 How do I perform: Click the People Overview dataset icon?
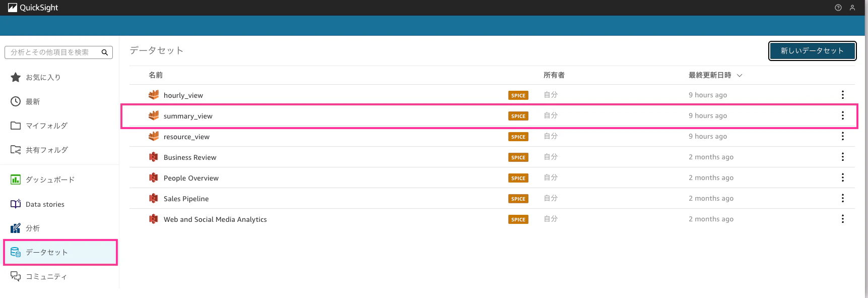pyautogui.click(x=154, y=177)
